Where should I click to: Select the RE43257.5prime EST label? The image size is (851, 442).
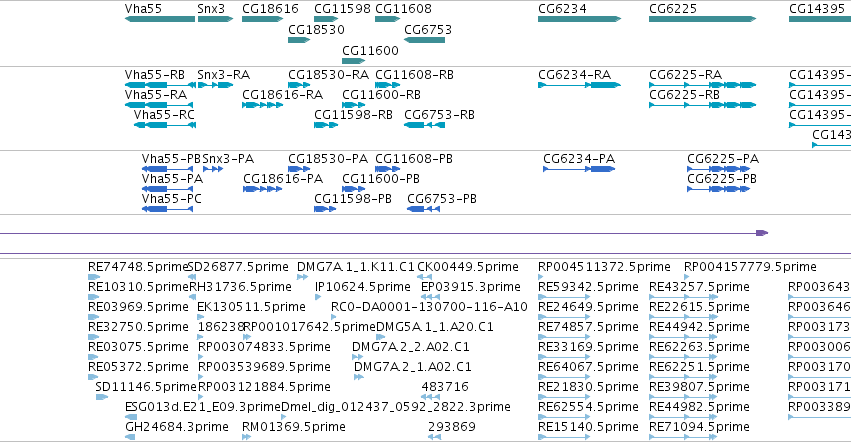[699, 287]
